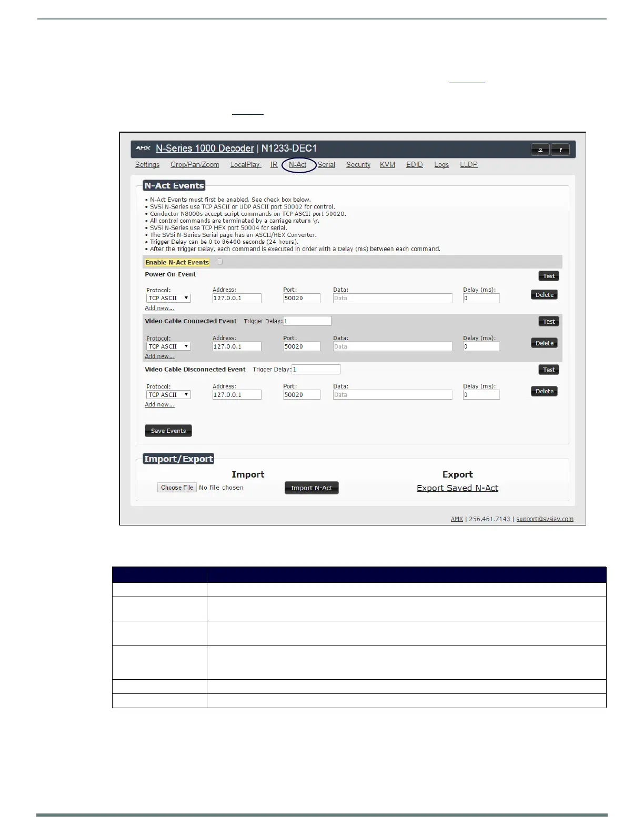Focus Video Cable Disconnected Port field
The height and width of the screenshot is (834, 644).
click(x=301, y=395)
